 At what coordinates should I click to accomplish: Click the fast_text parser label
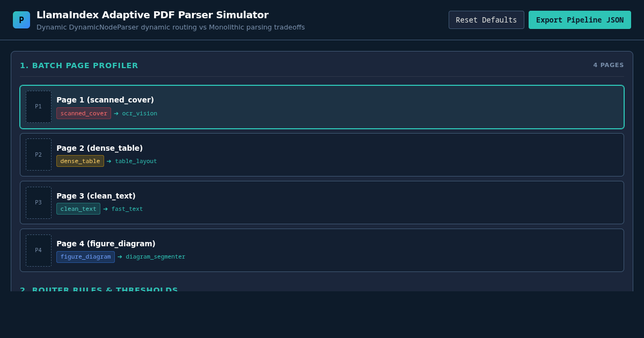click(x=127, y=209)
